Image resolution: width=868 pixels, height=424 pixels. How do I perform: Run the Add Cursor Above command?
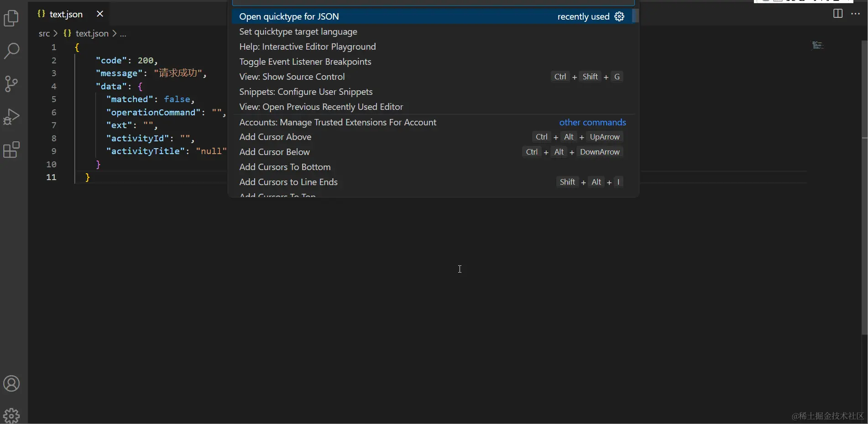pos(432,137)
